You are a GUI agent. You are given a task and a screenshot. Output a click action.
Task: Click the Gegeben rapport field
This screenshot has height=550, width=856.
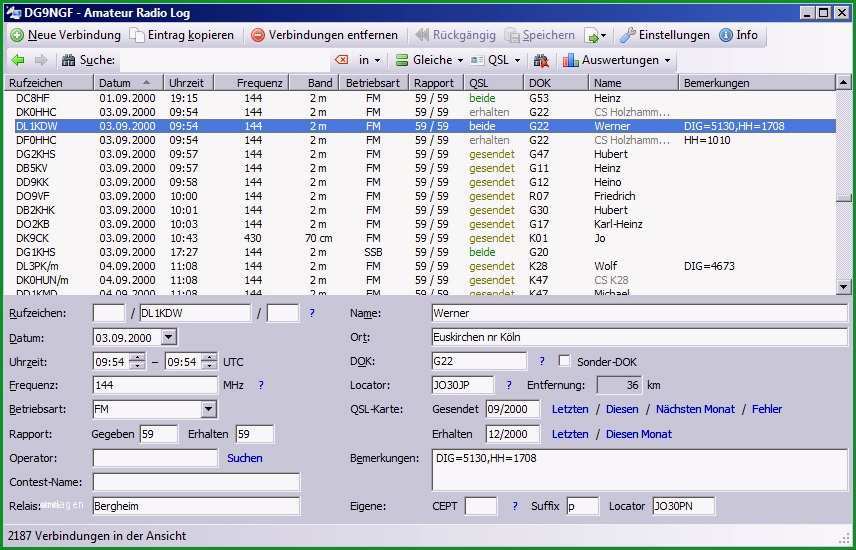[158, 434]
